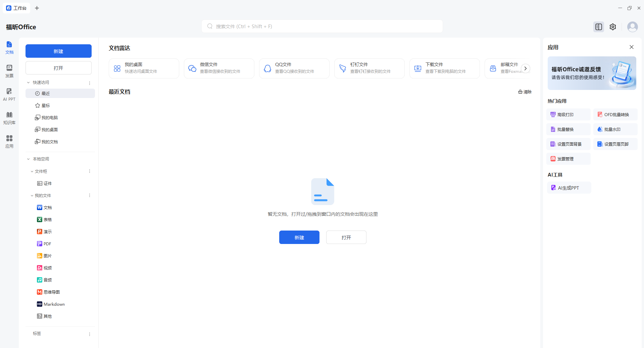The width and height of the screenshot is (644, 348).
Task: Select the 其他 file category
Action: [x=60, y=316]
